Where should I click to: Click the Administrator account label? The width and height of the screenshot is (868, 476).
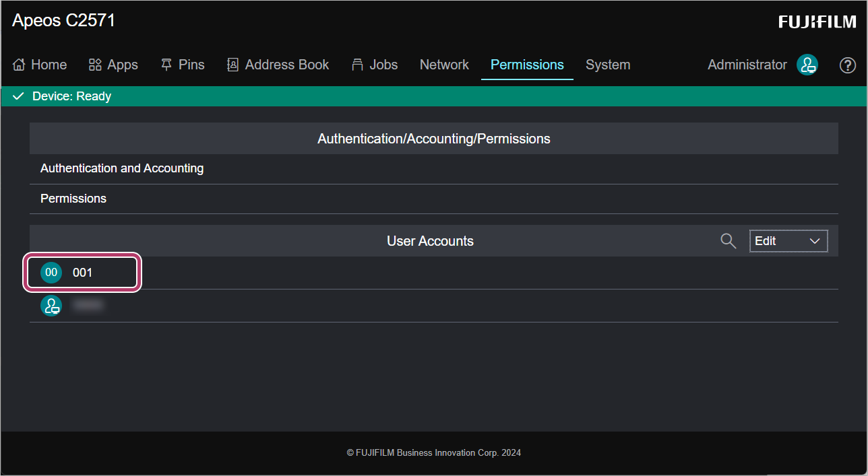(x=747, y=65)
